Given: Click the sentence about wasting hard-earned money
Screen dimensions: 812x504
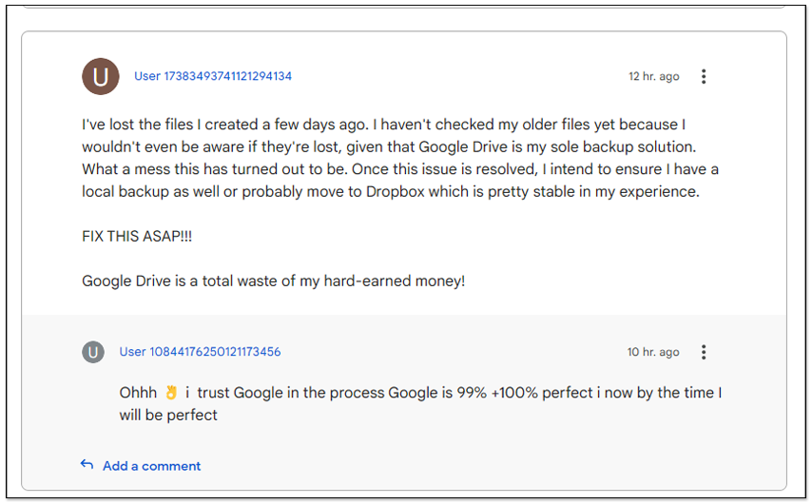Looking at the screenshot, I should [x=274, y=281].
